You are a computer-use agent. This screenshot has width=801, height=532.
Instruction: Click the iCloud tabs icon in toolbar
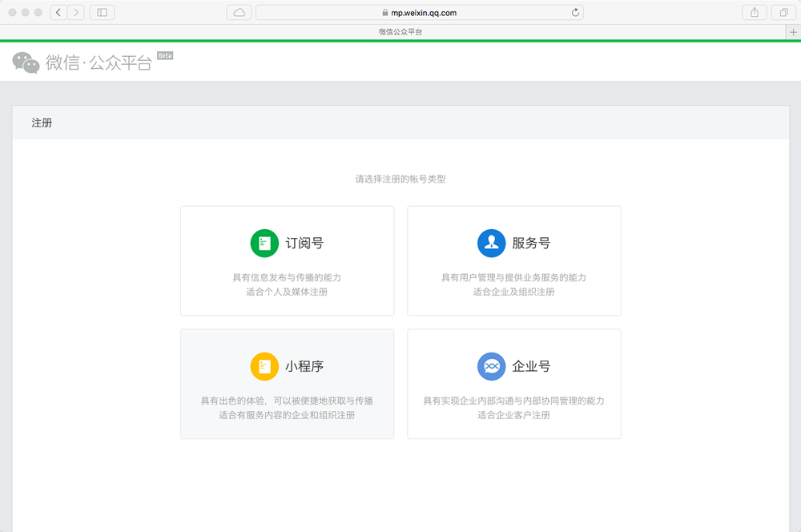pyautogui.click(x=239, y=12)
